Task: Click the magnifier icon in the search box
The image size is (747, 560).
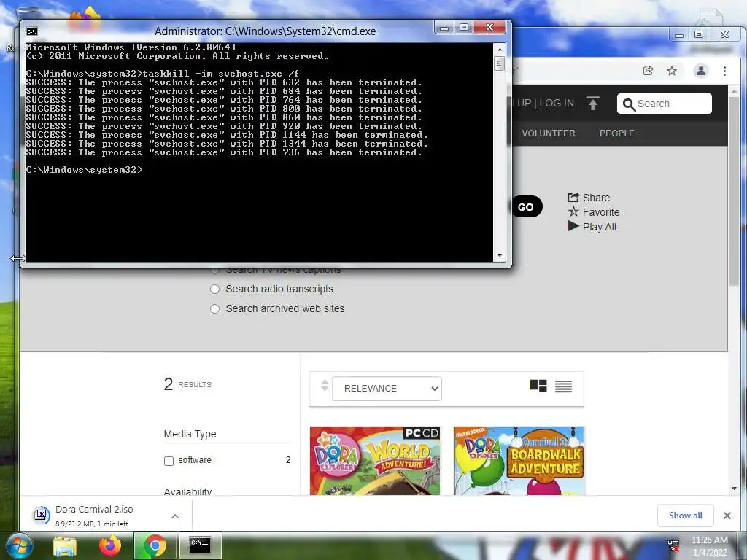Action: pos(629,104)
